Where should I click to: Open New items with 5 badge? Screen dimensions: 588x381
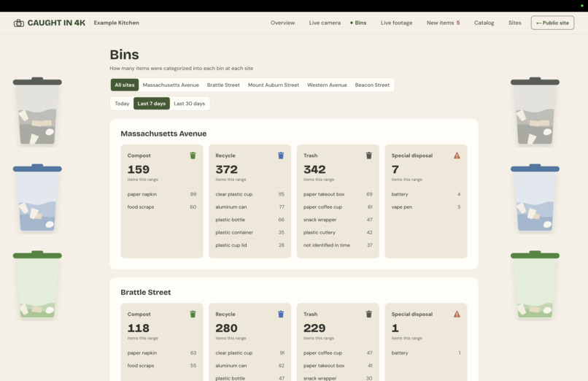(443, 23)
